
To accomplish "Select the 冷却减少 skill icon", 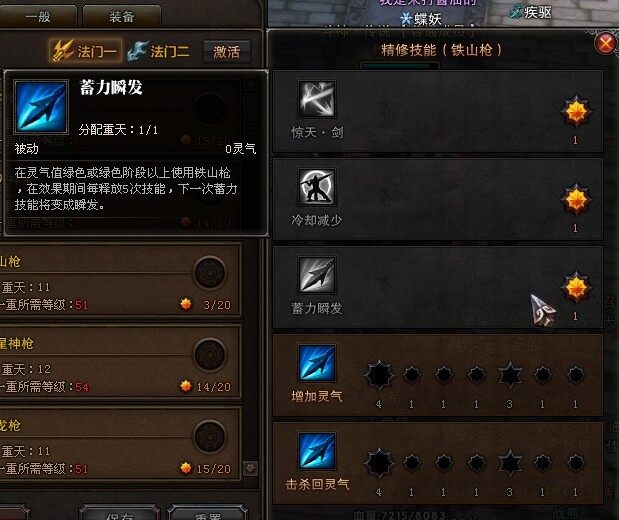I will (317, 187).
